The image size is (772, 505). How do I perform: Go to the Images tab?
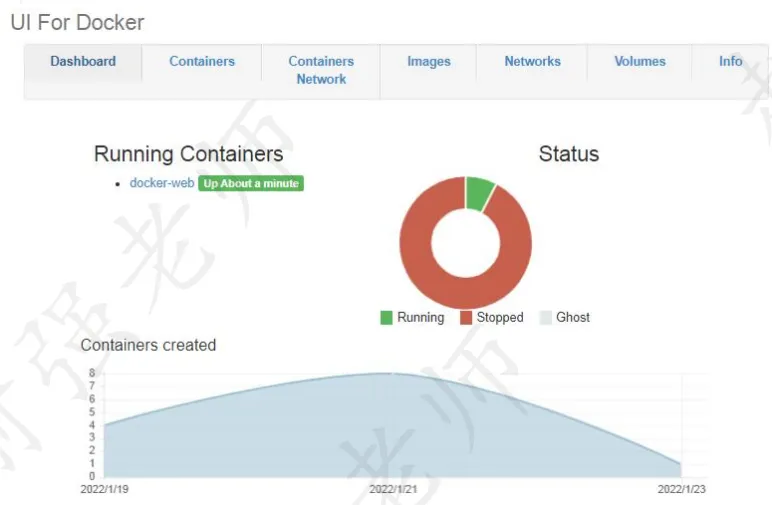(428, 62)
